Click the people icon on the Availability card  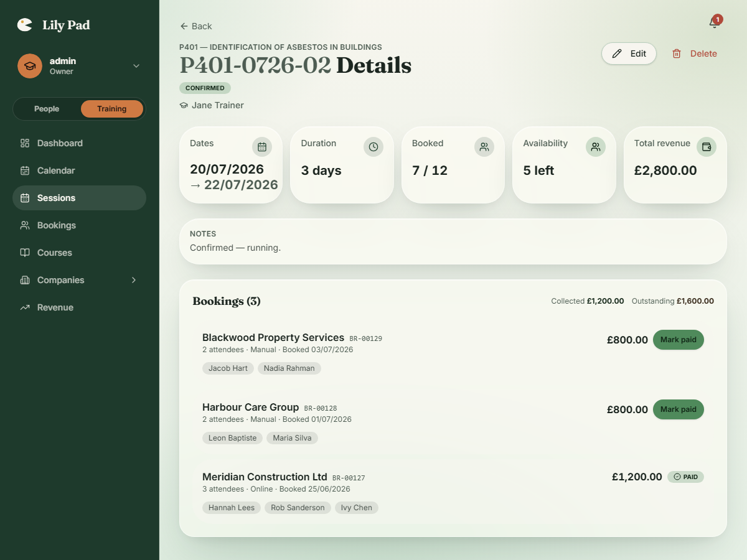pyautogui.click(x=596, y=147)
